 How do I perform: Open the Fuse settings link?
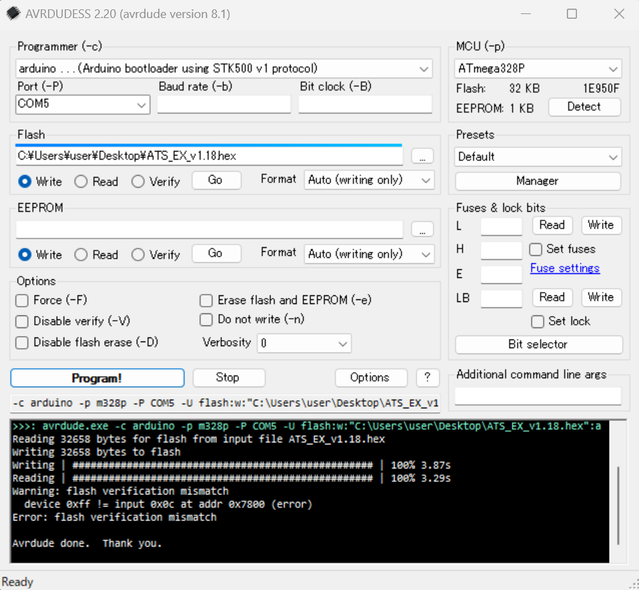coord(565,268)
